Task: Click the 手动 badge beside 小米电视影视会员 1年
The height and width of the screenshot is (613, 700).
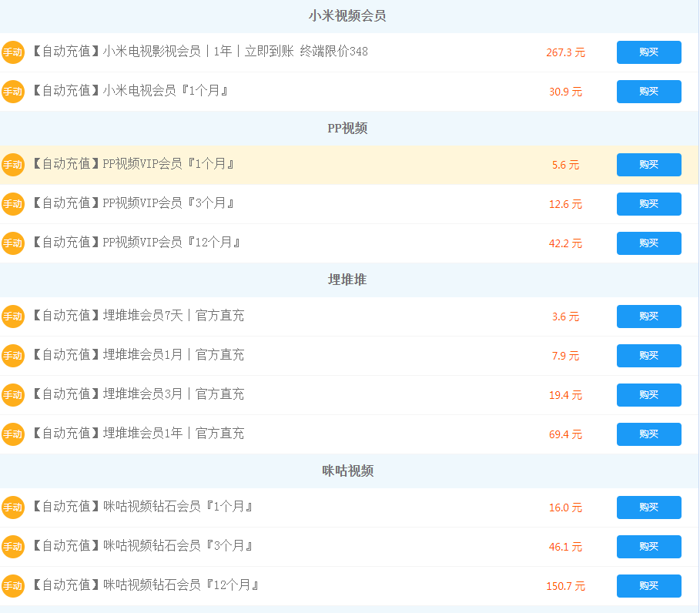Action: pos(12,52)
